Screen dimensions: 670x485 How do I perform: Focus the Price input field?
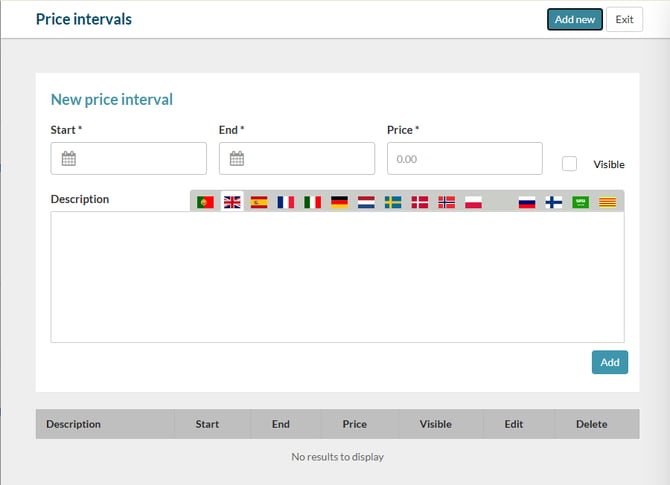click(465, 159)
